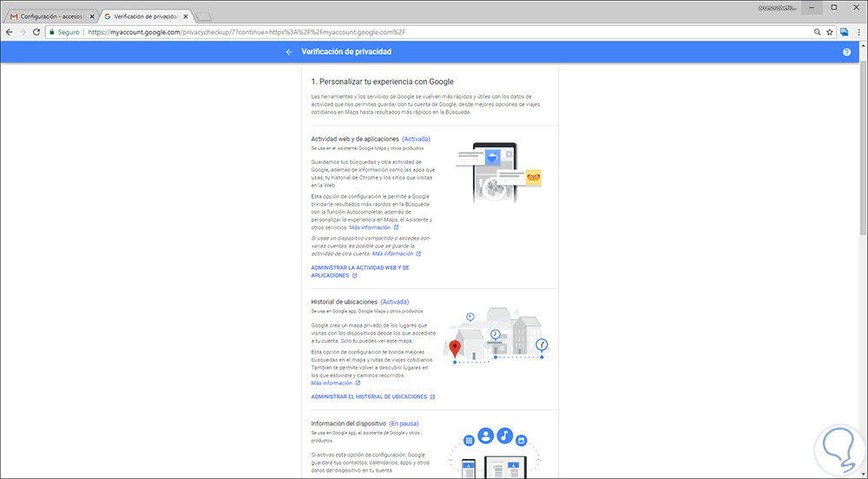Click the Información del dispositivo heading
Image resolution: width=868 pixels, height=479 pixels.
(x=348, y=423)
